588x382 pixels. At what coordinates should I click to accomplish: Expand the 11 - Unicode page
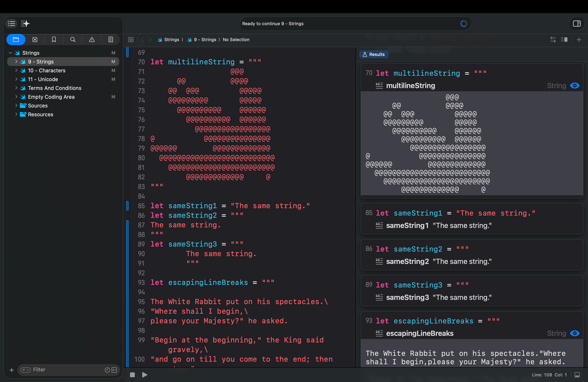point(16,79)
